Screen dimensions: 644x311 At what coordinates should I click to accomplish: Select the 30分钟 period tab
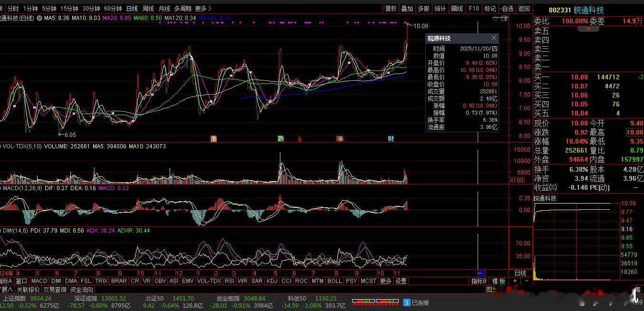click(91, 9)
